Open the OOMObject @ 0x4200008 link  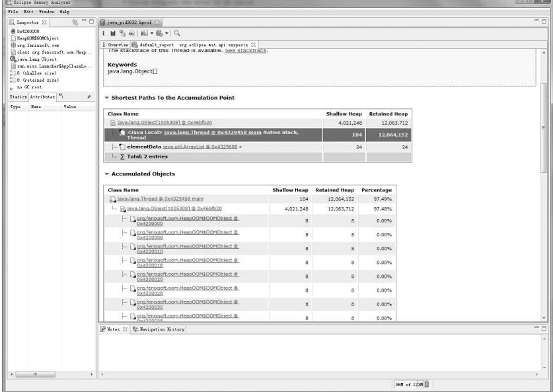pyautogui.click(x=188, y=235)
